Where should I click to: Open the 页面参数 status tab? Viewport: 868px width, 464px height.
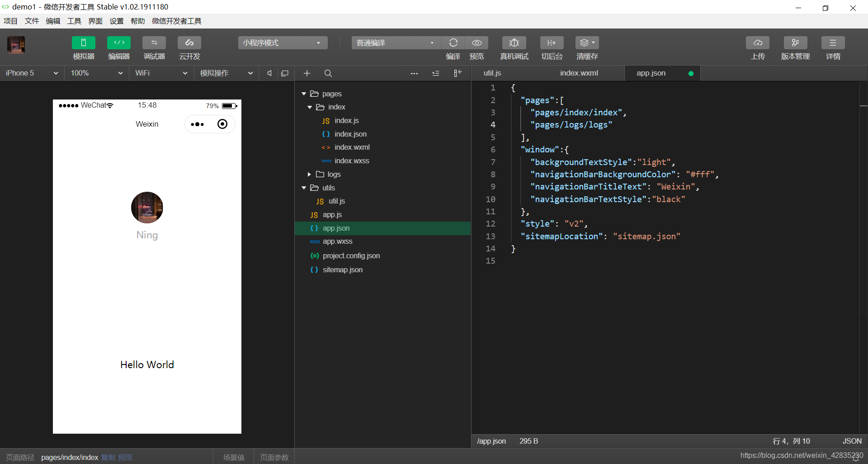(274, 457)
